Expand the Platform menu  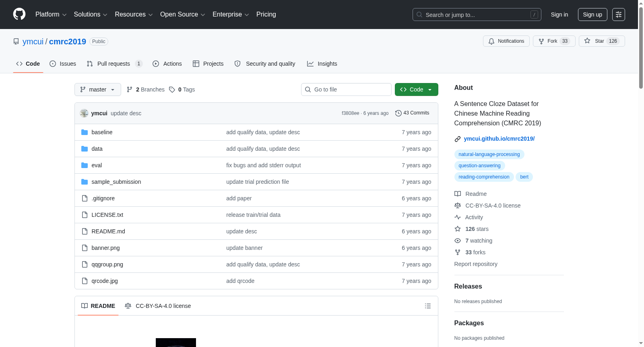[x=51, y=15]
